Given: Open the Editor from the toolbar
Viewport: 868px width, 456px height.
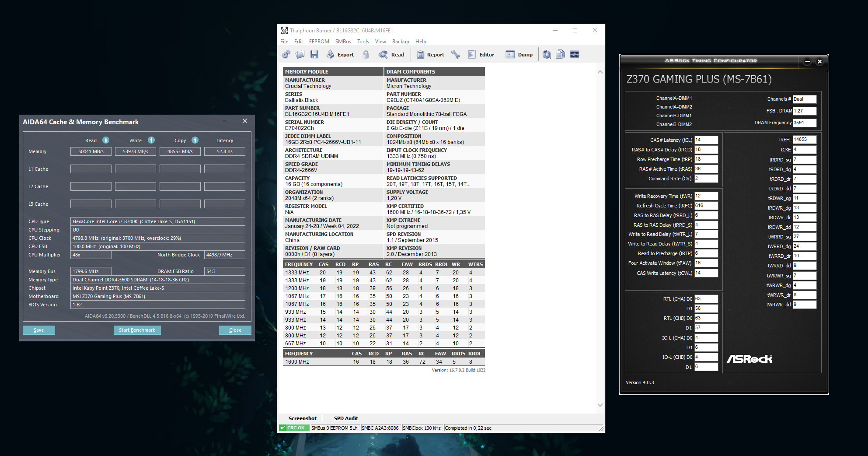Looking at the screenshot, I should pos(481,55).
